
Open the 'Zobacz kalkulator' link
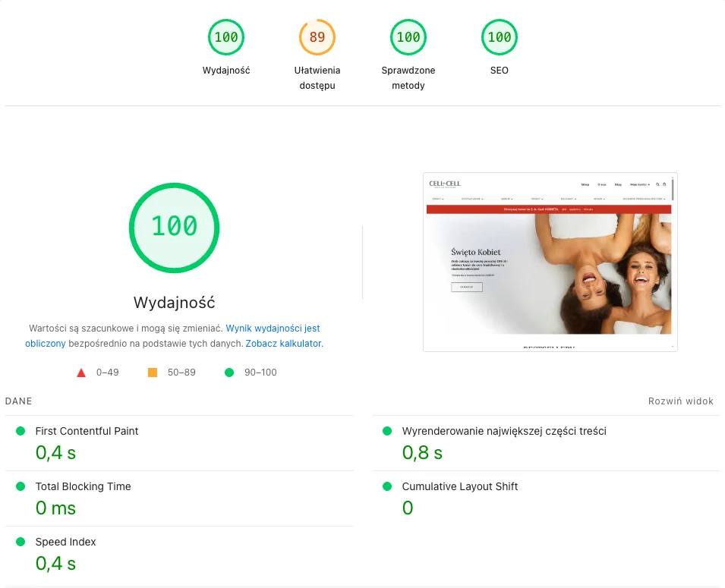point(284,344)
